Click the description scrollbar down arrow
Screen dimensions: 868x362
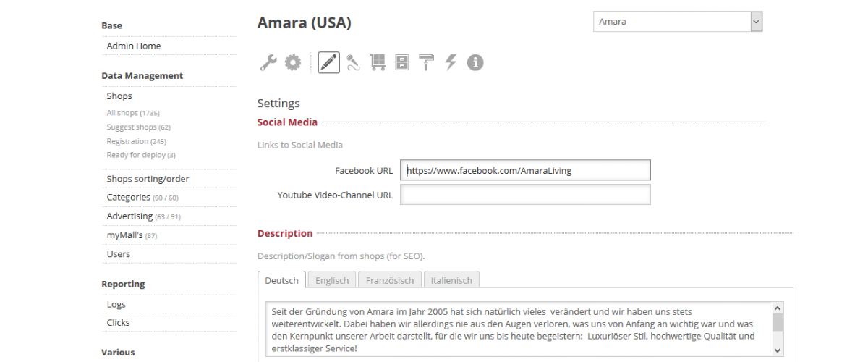(x=778, y=350)
